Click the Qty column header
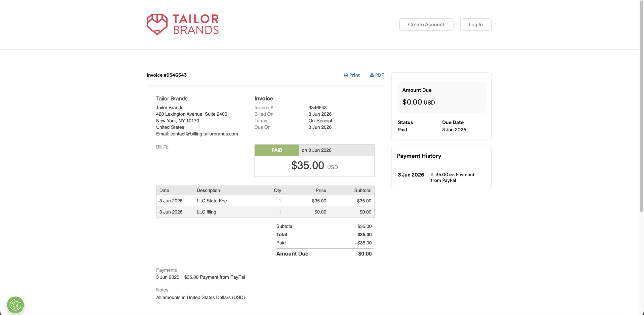The image size is (644, 315). point(277,190)
